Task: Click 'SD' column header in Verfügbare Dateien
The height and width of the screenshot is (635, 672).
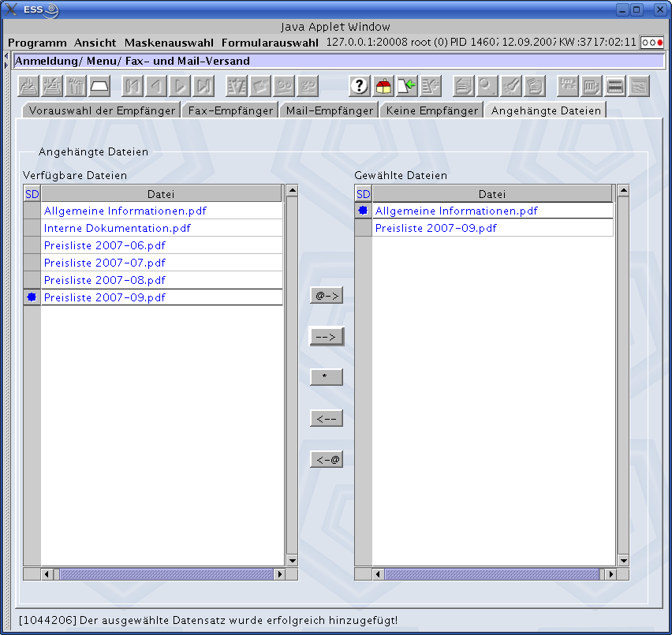Action: [32, 194]
